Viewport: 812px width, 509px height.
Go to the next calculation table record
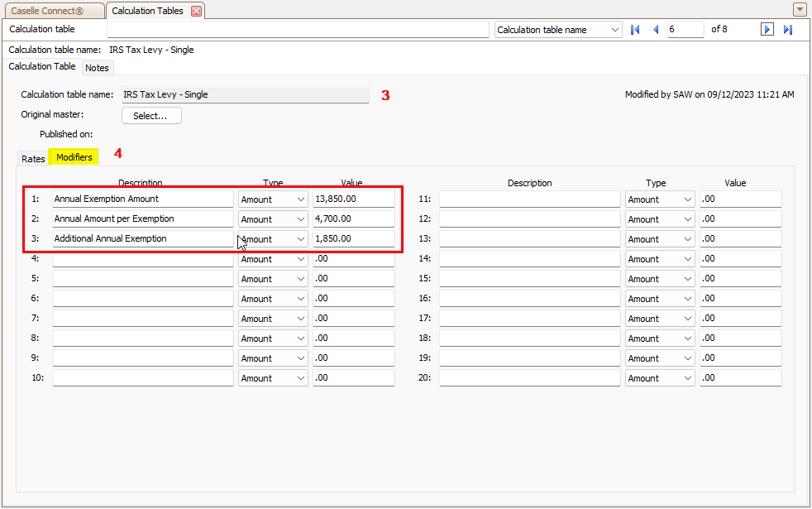pos(767,30)
